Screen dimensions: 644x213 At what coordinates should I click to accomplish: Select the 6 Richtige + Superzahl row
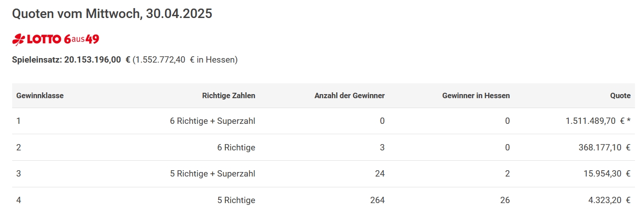(323, 121)
